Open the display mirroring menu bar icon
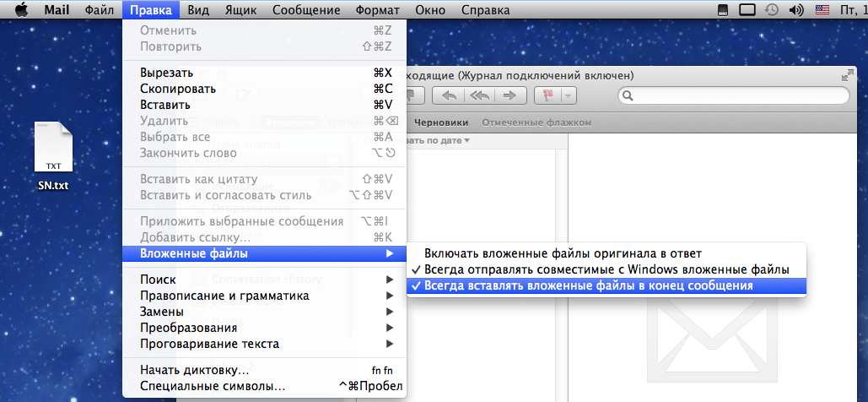868x402 pixels. [x=747, y=10]
